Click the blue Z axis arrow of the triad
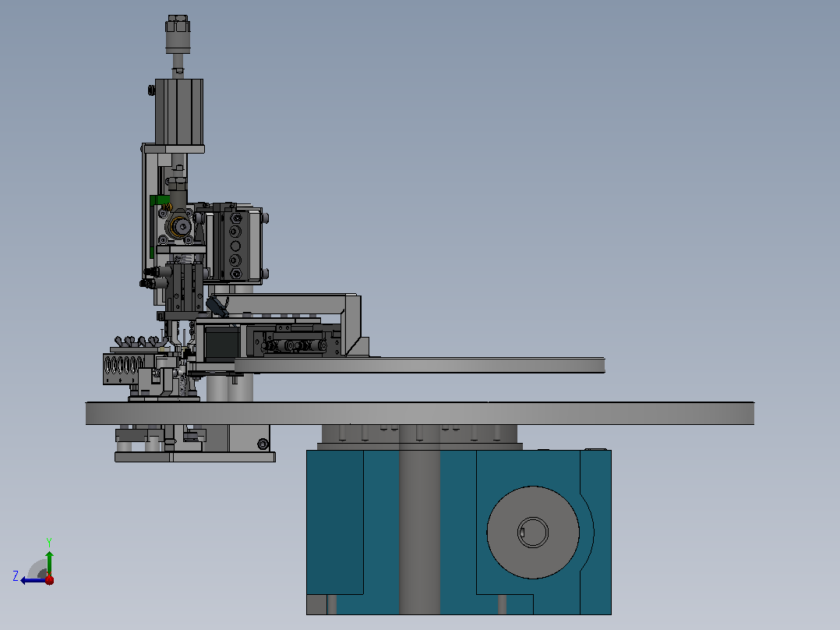 [32, 580]
